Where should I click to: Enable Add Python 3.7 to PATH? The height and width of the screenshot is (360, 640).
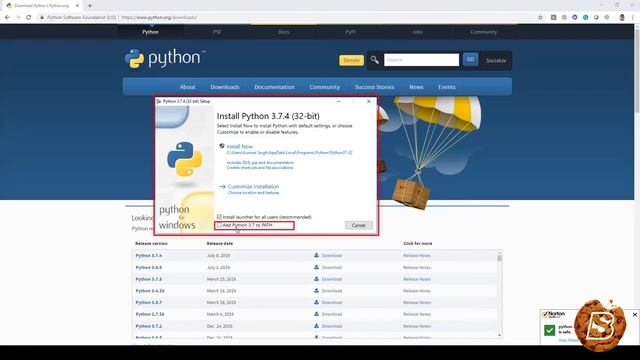point(220,225)
